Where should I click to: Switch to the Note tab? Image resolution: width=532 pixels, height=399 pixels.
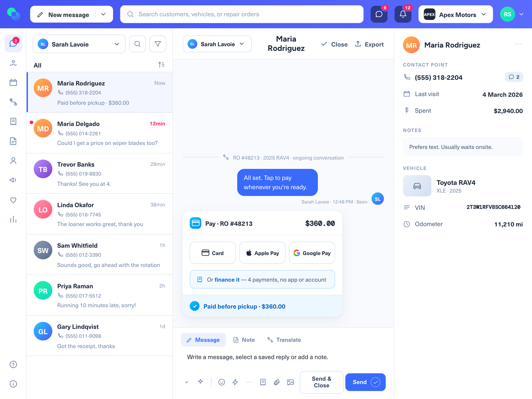click(x=244, y=340)
